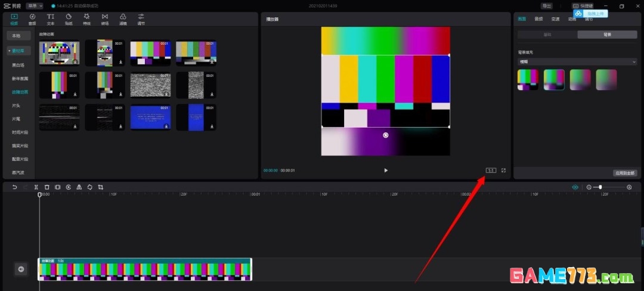
Task: Click the 应用到全部 button
Action: (x=625, y=172)
